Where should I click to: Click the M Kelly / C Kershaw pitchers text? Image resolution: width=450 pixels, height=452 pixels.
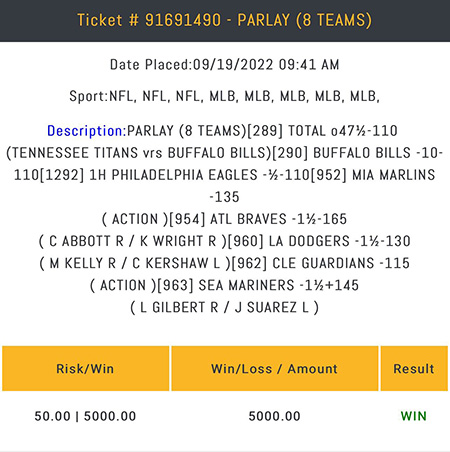(135, 263)
